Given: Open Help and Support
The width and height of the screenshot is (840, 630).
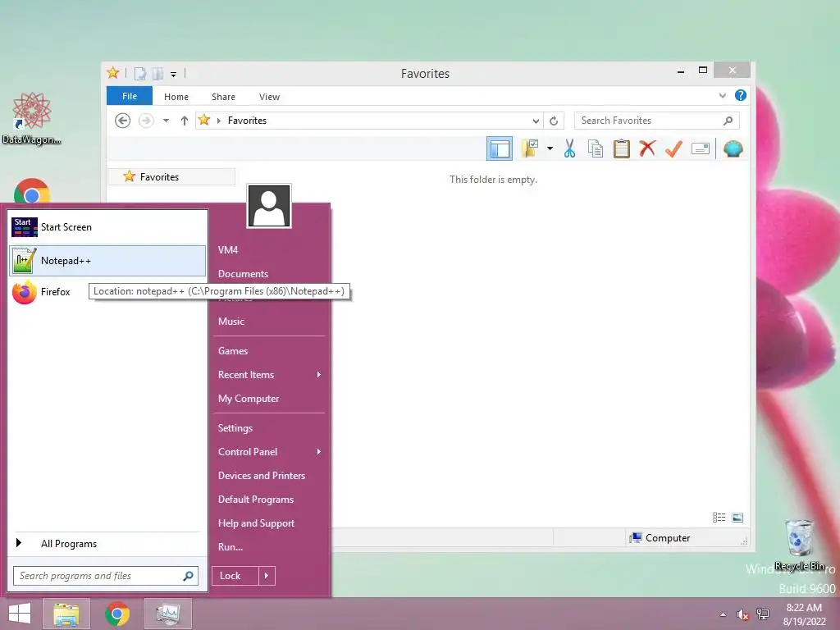Looking at the screenshot, I should point(256,523).
